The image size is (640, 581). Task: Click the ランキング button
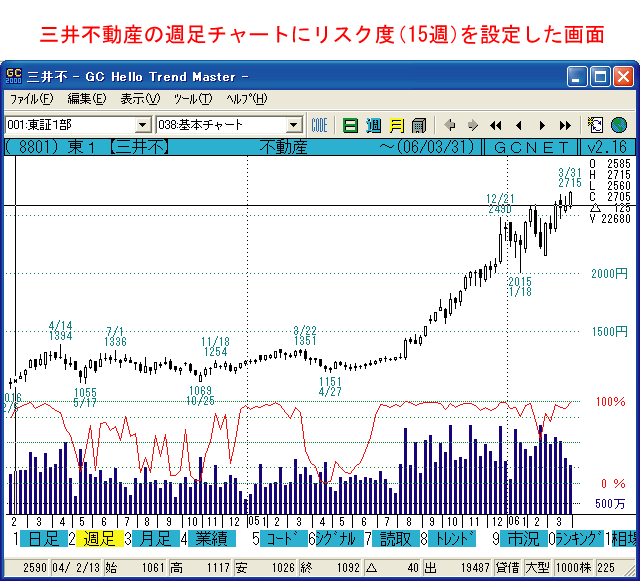point(580,539)
